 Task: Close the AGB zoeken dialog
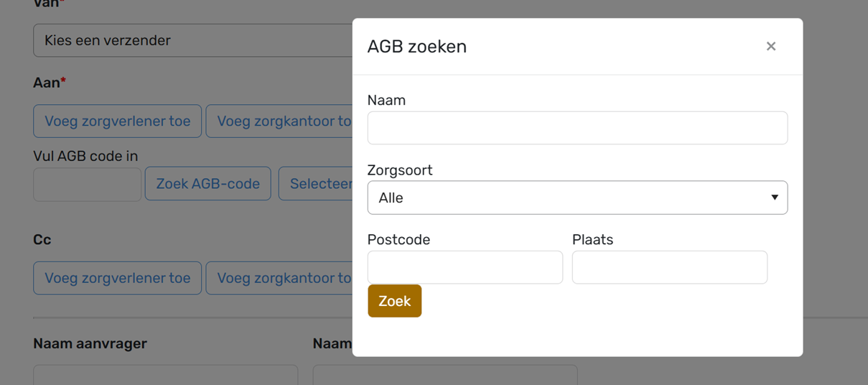pos(770,47)
